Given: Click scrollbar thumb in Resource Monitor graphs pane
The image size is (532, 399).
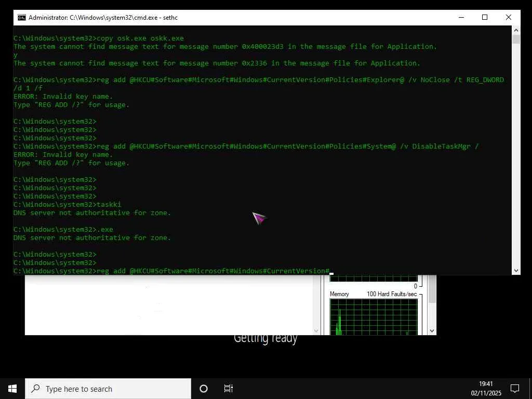Looking at the screenshot, I should pos(432,289).
